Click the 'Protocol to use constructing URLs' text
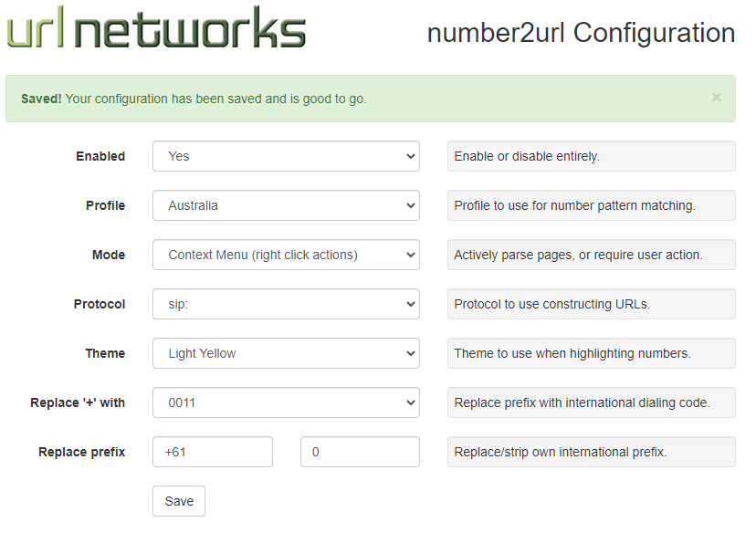This screenshot has height=533, width=756. [552, 304]
